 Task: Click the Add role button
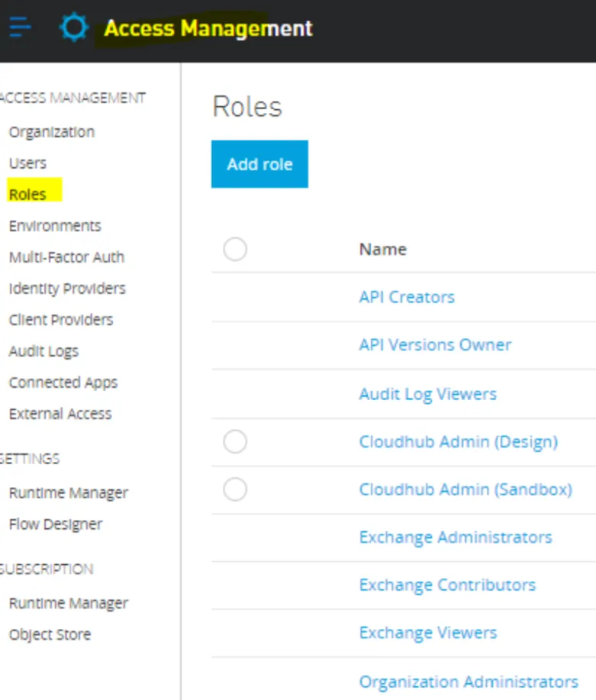click(259, 164)
